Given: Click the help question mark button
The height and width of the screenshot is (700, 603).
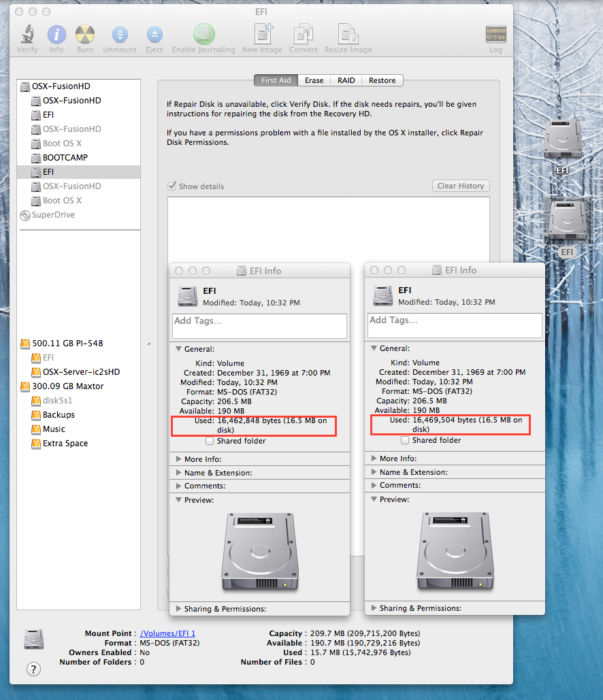Looking at the screenshot, I should click(33, 669).
